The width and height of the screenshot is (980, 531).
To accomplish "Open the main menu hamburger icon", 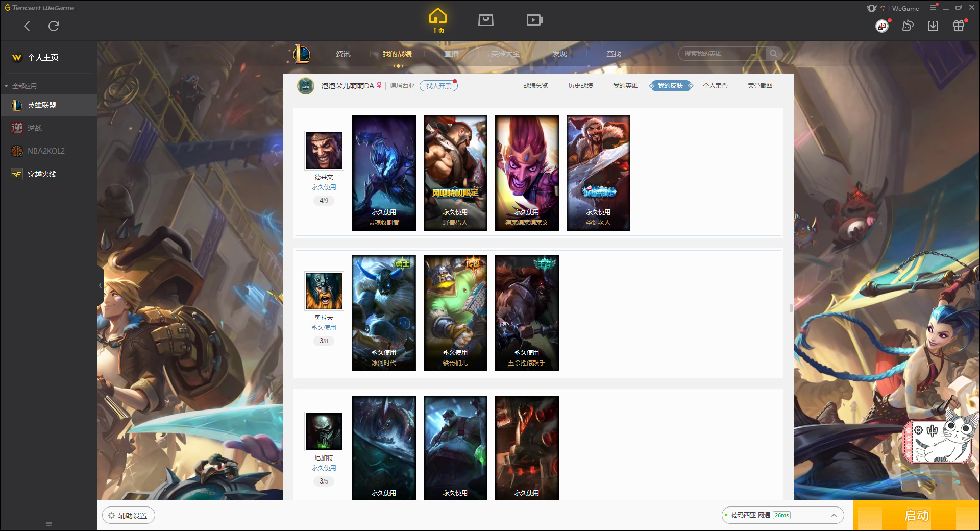I will click(933, 7).
